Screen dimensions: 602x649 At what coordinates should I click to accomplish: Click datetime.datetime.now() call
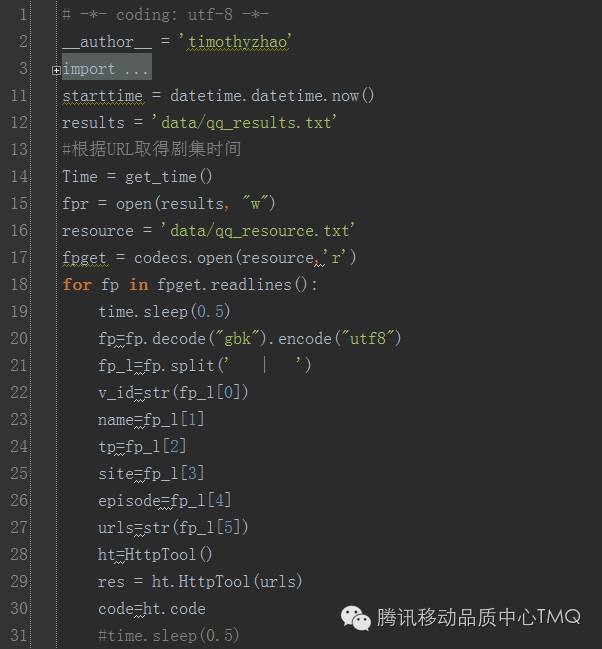272,96
